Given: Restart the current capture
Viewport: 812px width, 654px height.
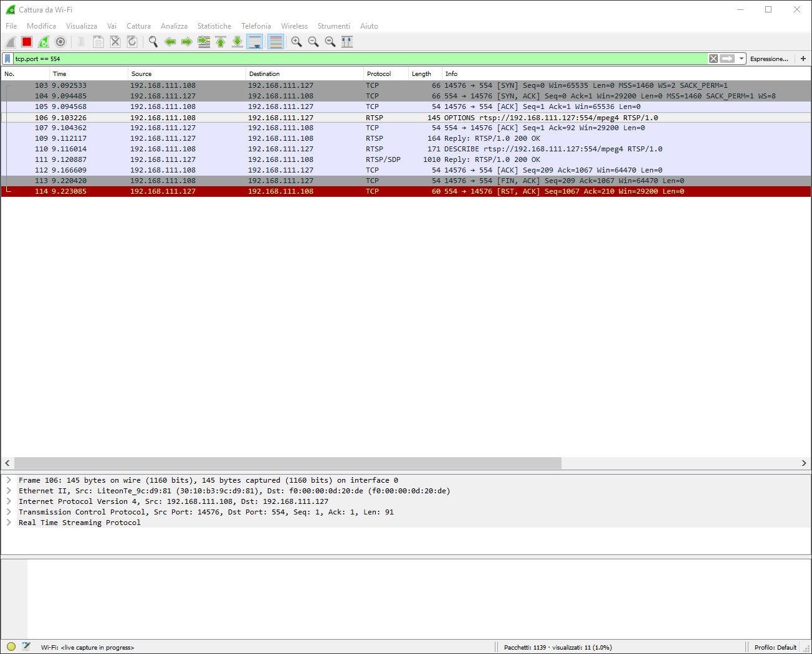Looking at the screenshot, I should (x=42, y=41).
